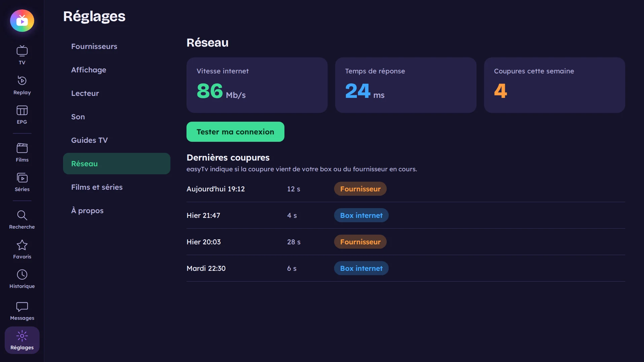Screen dimensions: 644x362
Task: Select the Réseau settings section
Action: (x=117, y=164)
